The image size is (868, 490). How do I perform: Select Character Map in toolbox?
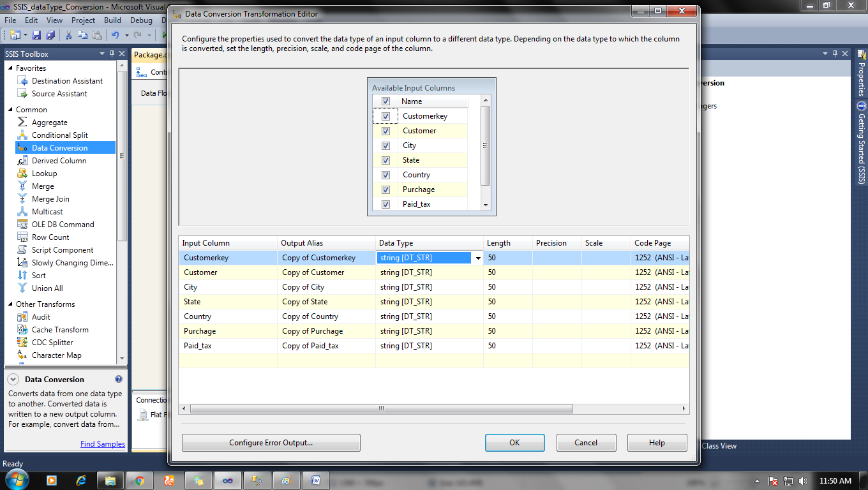point(56,355)
